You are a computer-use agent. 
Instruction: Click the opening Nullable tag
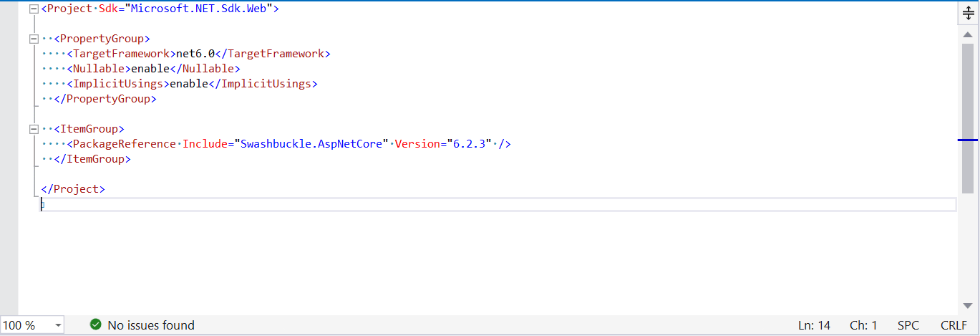click(99, 69)
